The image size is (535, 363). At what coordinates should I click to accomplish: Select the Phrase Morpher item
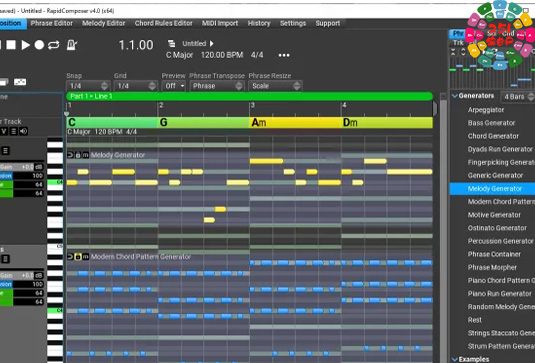pyautogui.click(x=492, y=267)
